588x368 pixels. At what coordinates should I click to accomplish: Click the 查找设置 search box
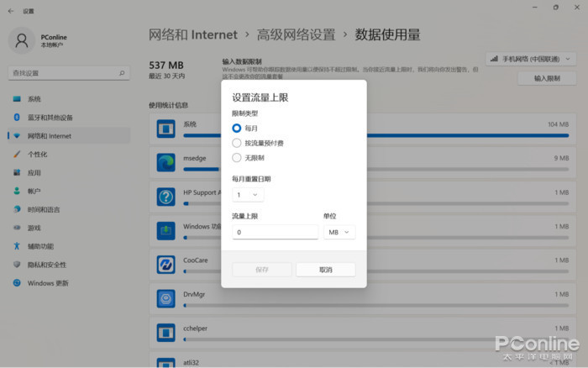pyautogui.click(x=69, y=73)
